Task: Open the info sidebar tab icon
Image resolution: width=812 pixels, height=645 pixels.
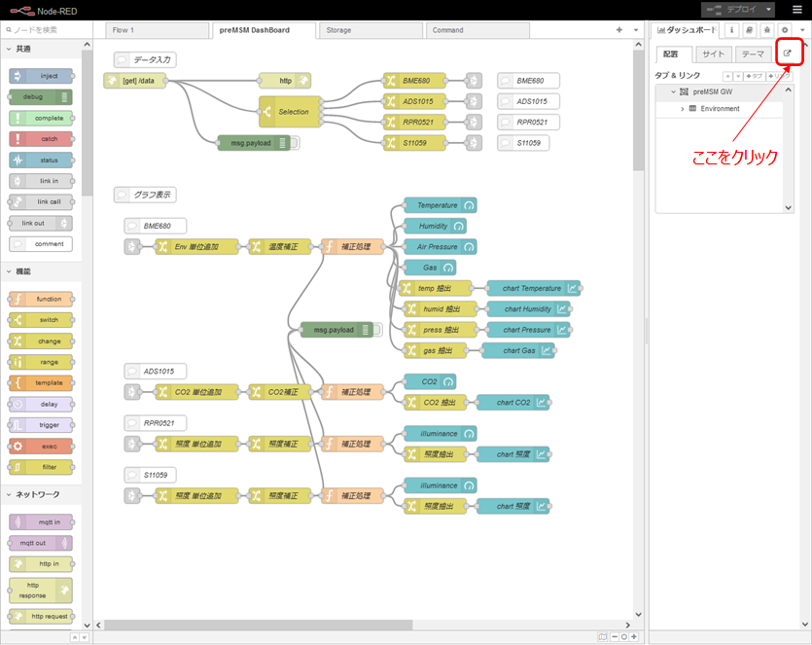Action: coord(731,30)
